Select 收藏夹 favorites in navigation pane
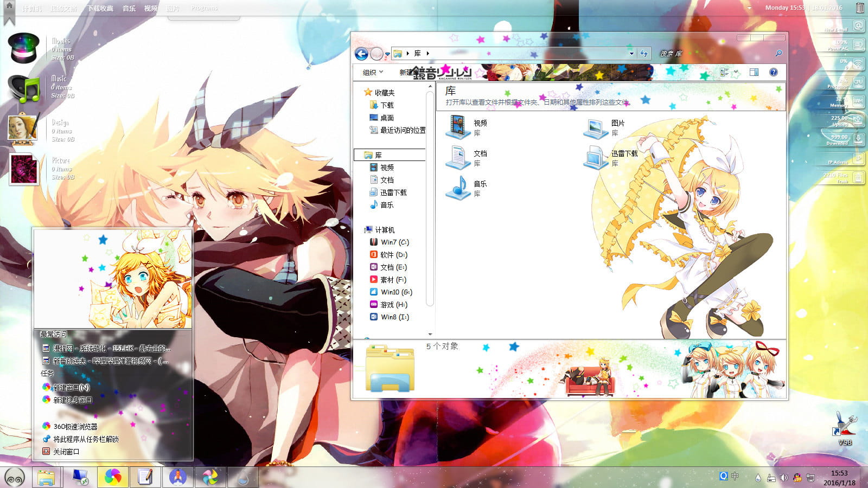The width and height of the screenshot is (868, 488). (x=379, y=93)
